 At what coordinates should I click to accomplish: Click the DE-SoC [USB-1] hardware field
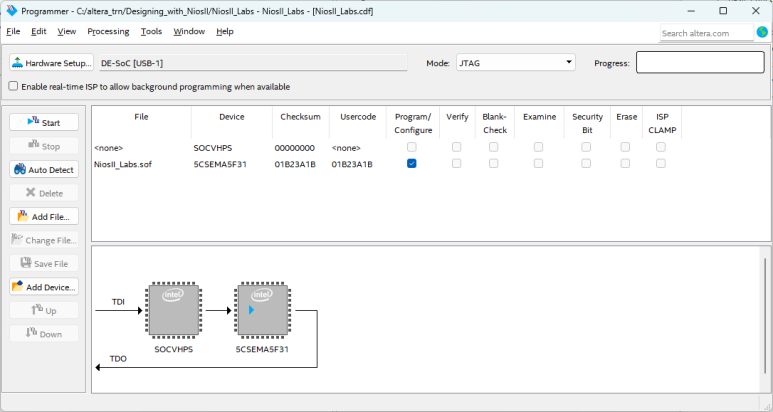253,63
